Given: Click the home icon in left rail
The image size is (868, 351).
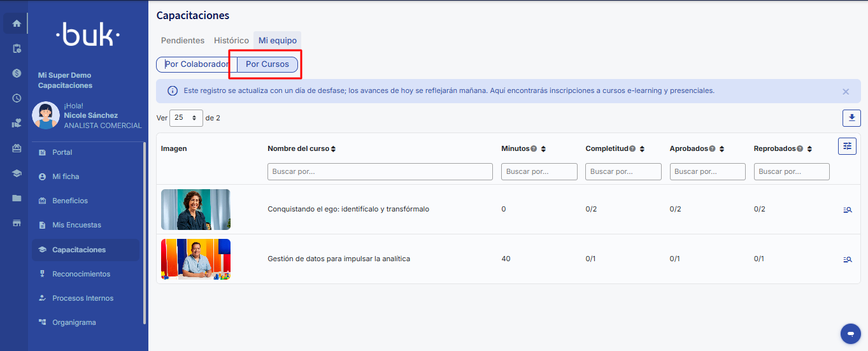Looking at the screenshot, I should click(17, 24).
